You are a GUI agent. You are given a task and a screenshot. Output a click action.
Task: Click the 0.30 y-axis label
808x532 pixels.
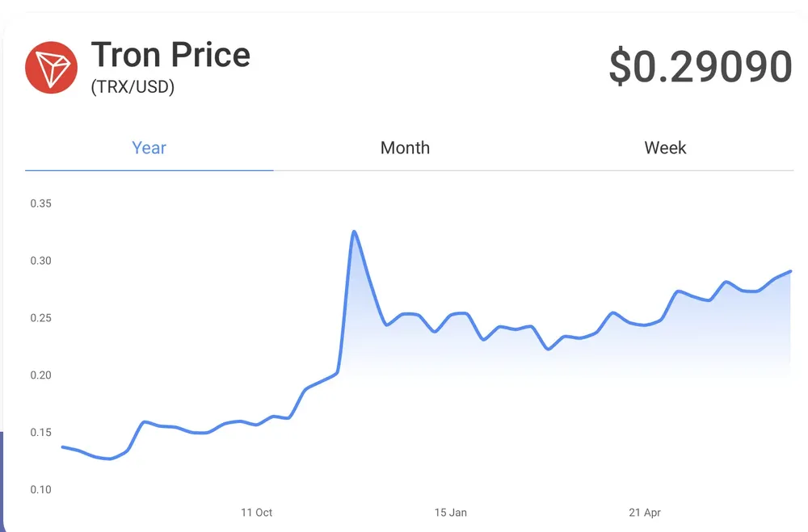pos(40,261)
